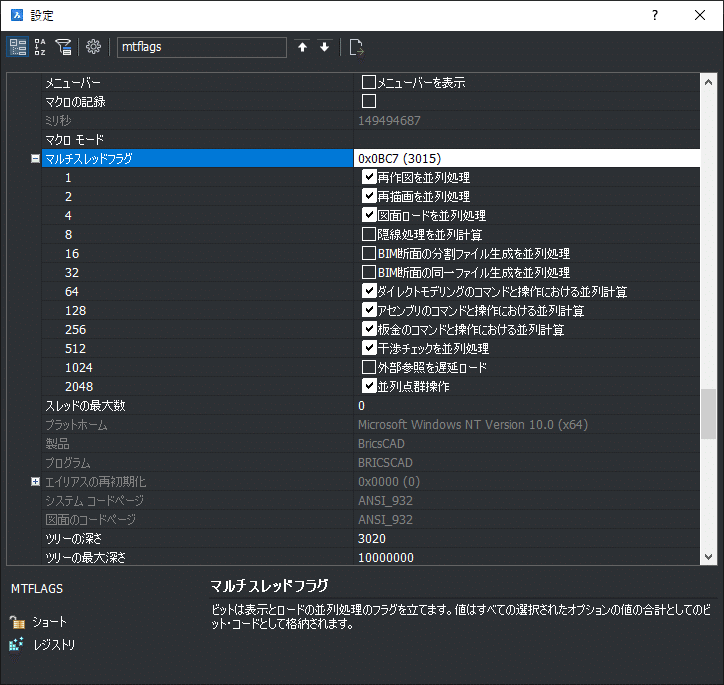Select the メニューバー setting row
The image size is (724, 685).
point(198,82)
